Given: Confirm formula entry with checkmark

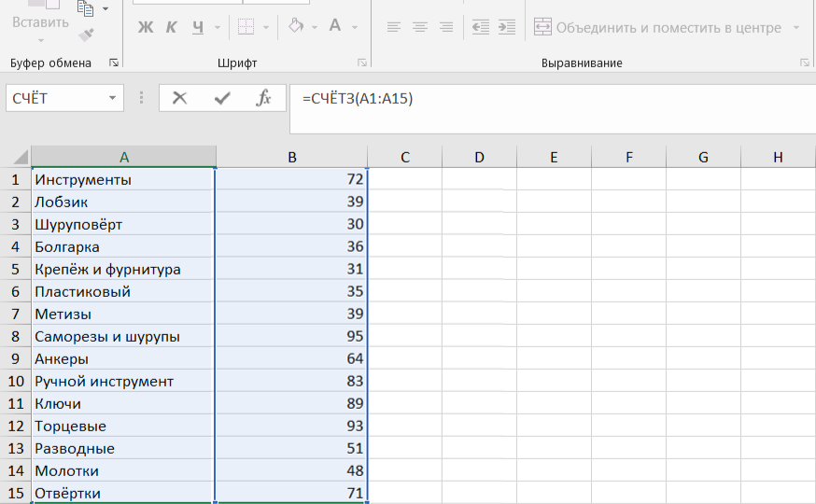Looking at the screenshot, I should click(222, 98).
